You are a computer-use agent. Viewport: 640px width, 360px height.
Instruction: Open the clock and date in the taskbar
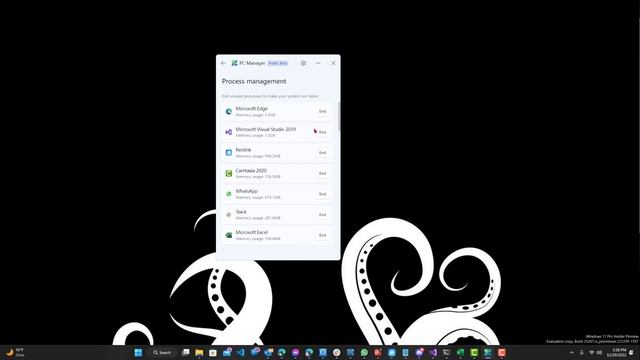(x=616, y=353)
